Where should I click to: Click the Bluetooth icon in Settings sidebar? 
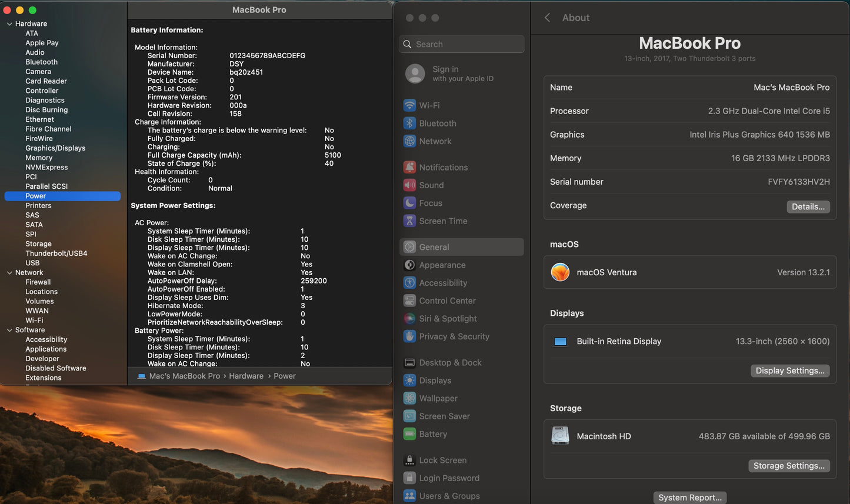(x=409, y=124)
